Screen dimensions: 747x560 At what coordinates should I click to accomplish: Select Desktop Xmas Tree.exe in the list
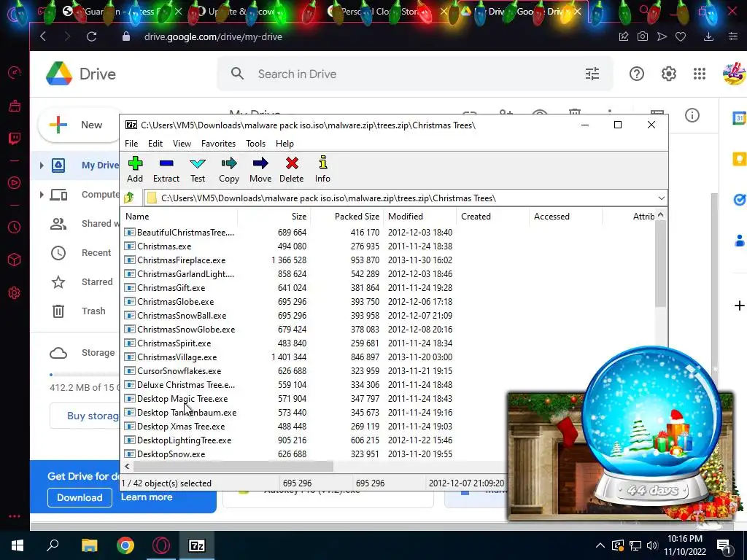[181, 426]
